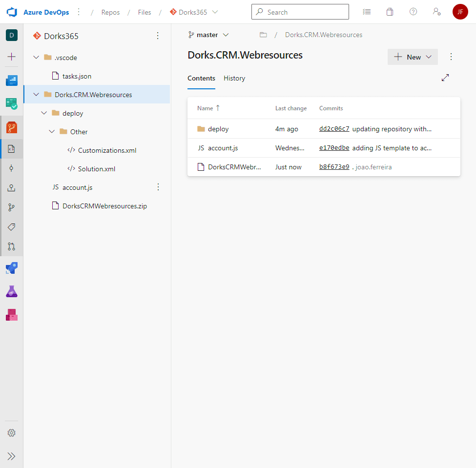Click Azure DevOps title link
476x468 pixels.
(46, 12)
